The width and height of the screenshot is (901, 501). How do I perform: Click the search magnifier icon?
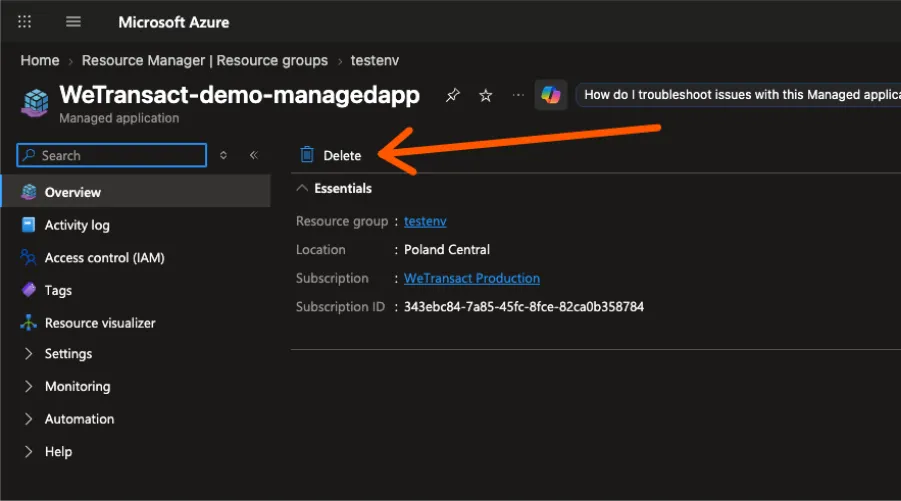click(x=28, y=155)
